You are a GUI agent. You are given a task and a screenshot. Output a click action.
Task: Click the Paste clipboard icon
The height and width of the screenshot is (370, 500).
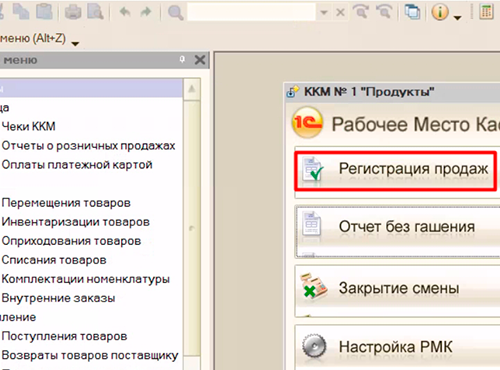(44, 12)
